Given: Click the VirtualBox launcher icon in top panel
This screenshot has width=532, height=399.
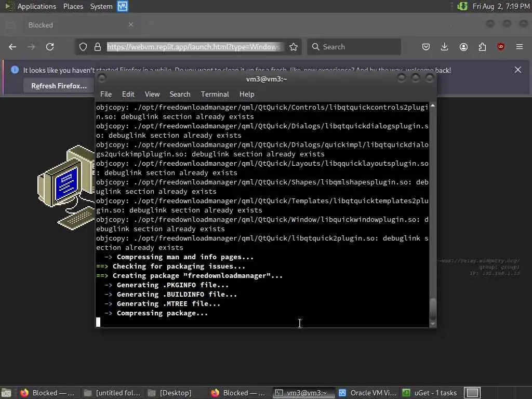Looking at the screenshot, I should pyautogui.click(x=123, y=6).
